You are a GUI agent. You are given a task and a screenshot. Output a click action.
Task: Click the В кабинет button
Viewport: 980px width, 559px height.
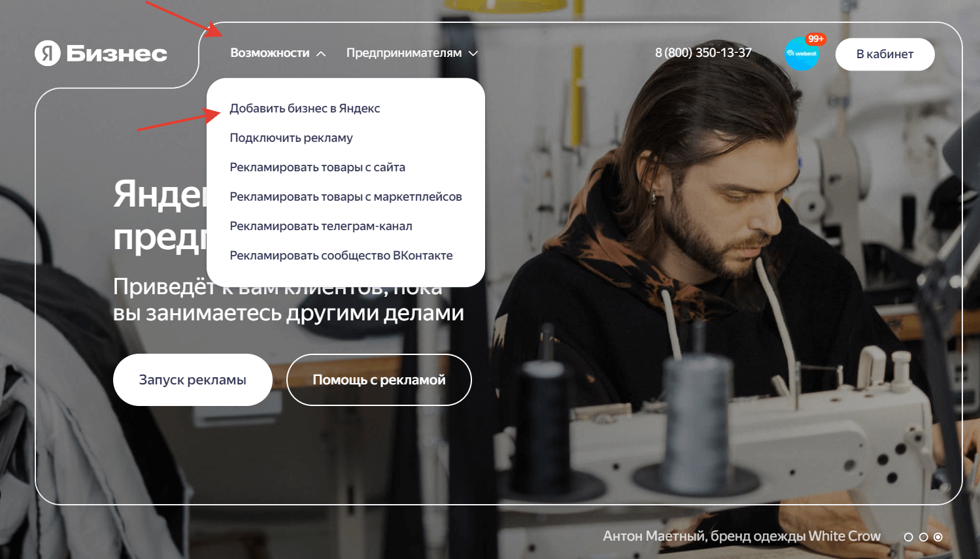click(885, 54)
